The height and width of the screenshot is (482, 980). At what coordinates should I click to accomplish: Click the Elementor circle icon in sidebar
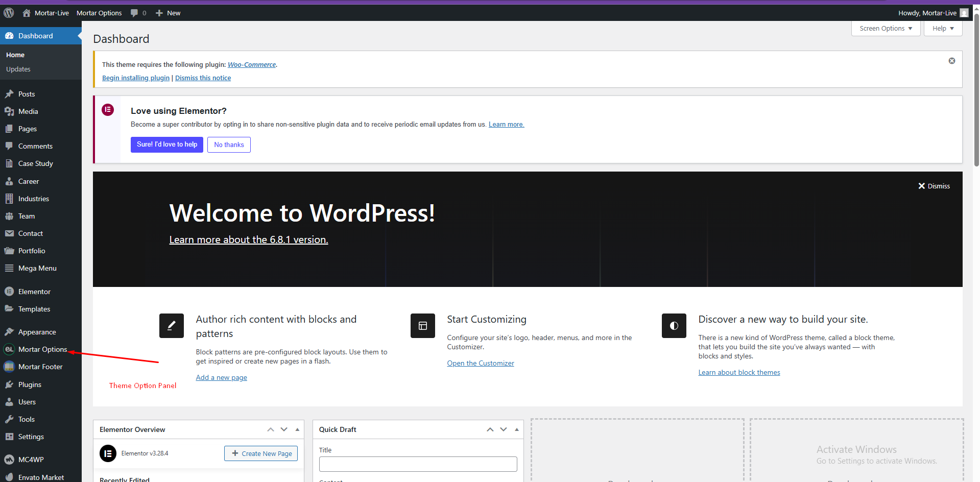point(9,292)
